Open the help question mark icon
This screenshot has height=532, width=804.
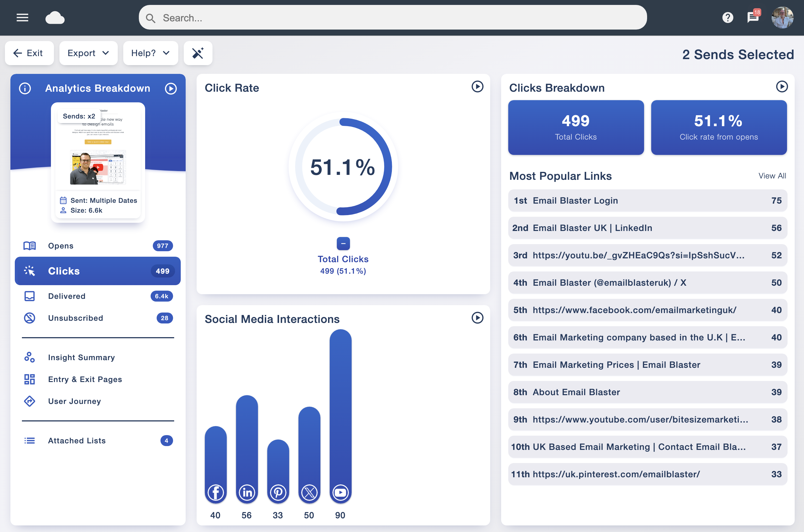(x=728, y=18)
